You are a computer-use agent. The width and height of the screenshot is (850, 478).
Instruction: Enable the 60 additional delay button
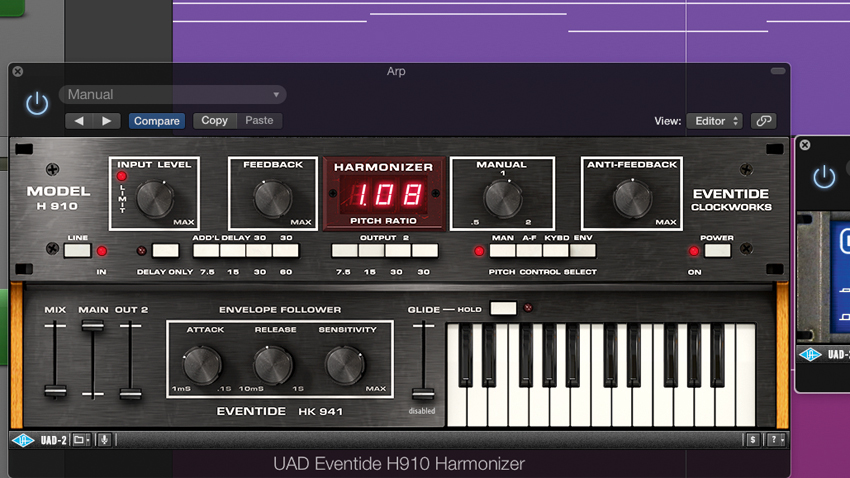click(286, 250)
